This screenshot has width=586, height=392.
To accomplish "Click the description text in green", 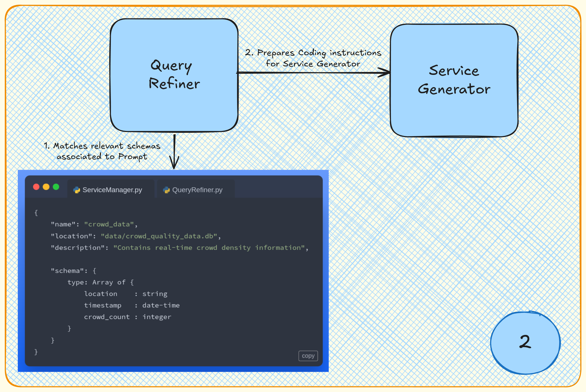I will pyautogui.click(x=211, y=248).
